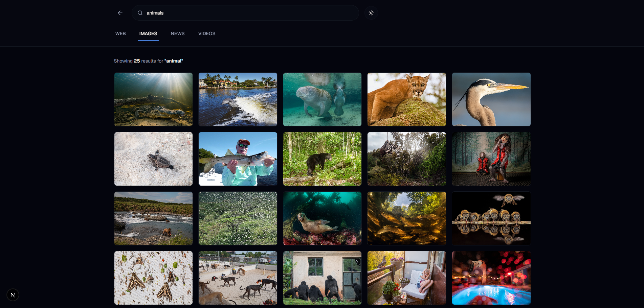Image resolution: width=644 pixels, height=308 pixels.
Task: Open the two manatees underwater image
Action: click(x=322, y=99)
